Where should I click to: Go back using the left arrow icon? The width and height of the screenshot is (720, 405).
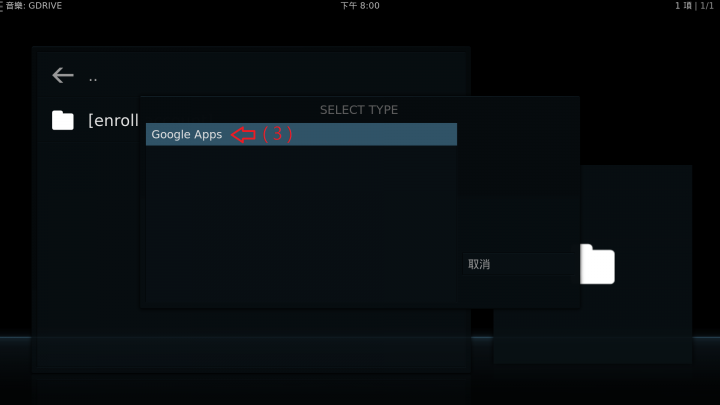[63, 75]
